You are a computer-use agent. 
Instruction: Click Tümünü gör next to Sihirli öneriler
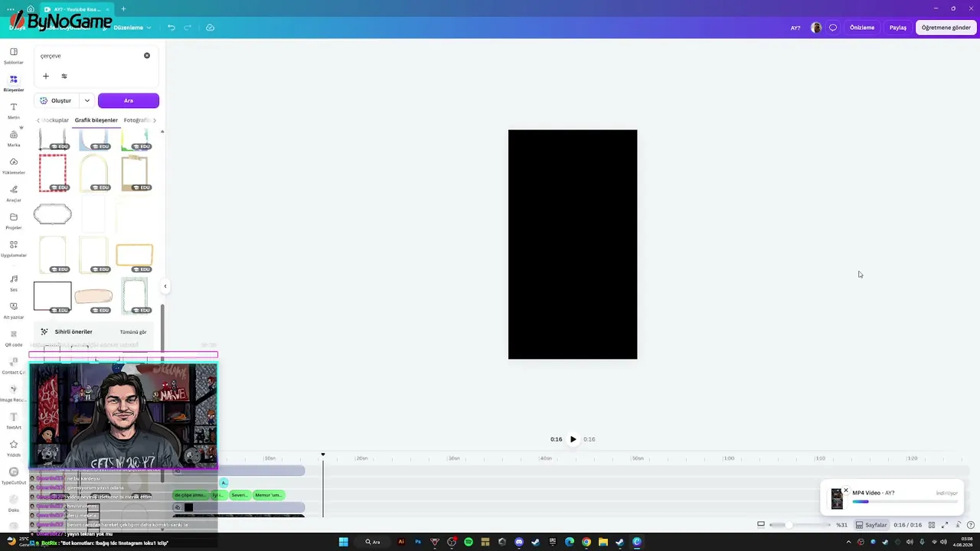(133, 332)
